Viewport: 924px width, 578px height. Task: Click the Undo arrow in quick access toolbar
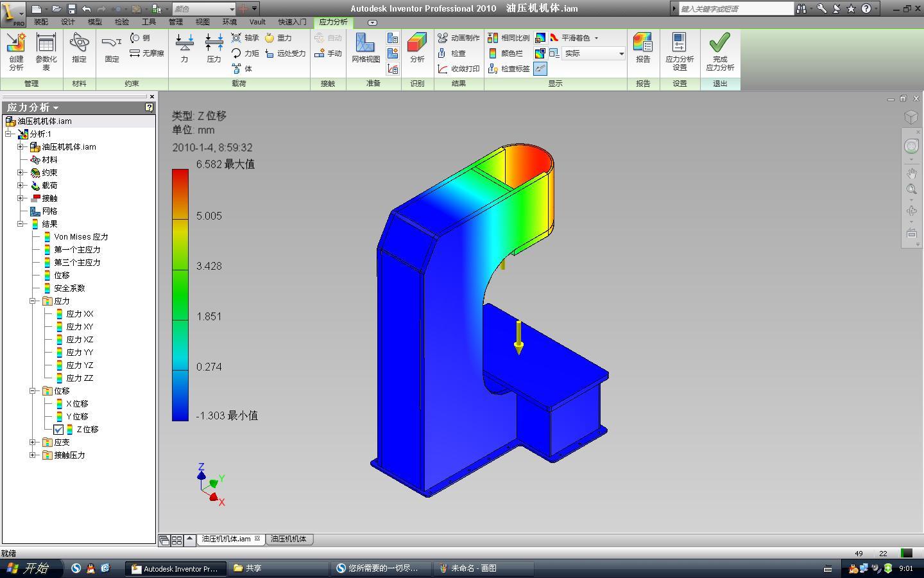87,9
